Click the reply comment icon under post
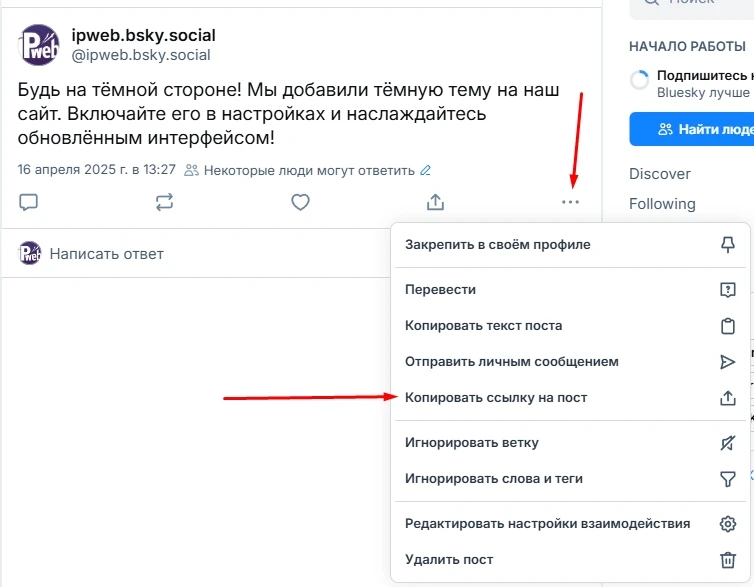Screen dimensions: 754x587 point(29,202)
